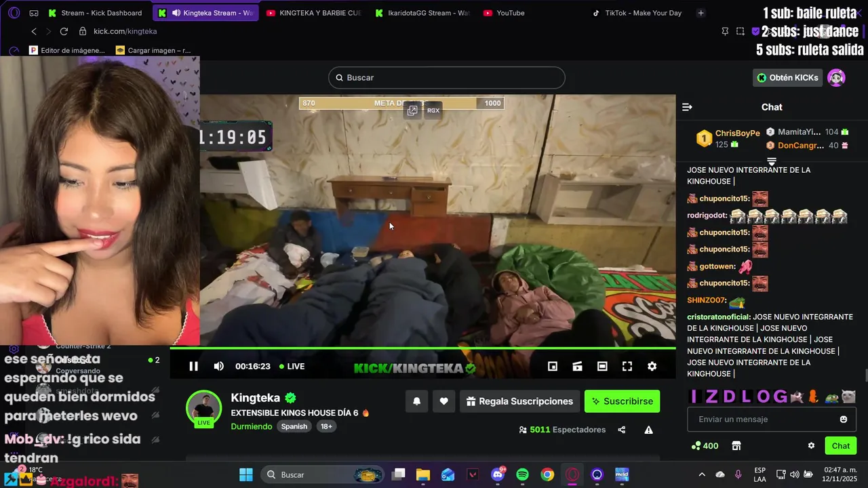The width and height of the screenshot is (868, 488).
Task: Open user account avatar menu
Action: [x=836, y=77]
